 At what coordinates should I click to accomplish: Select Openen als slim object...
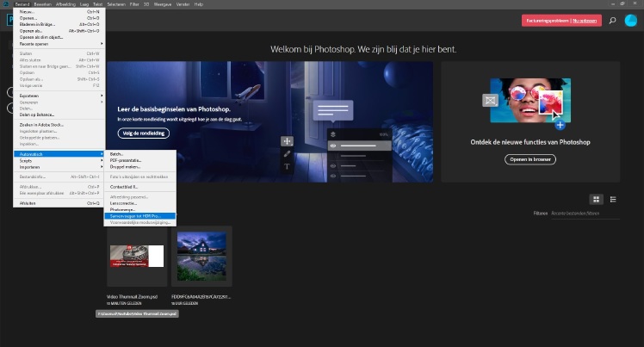(x=59, y=37)
